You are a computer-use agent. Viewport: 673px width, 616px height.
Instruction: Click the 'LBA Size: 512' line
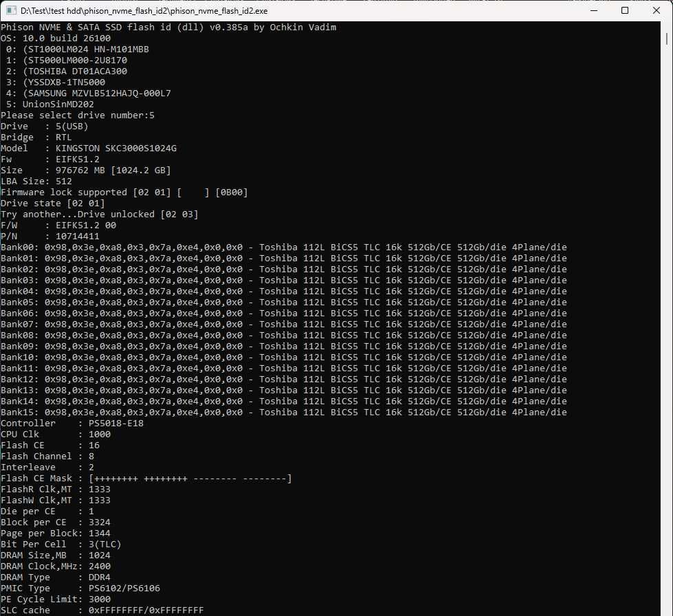coord(36,181)
